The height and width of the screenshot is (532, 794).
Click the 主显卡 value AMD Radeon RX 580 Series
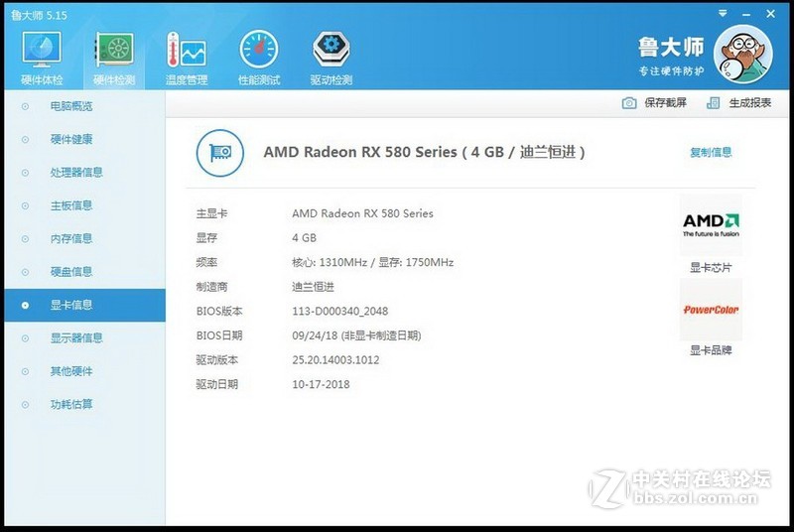pyautogui.click(x=362, y=213)
